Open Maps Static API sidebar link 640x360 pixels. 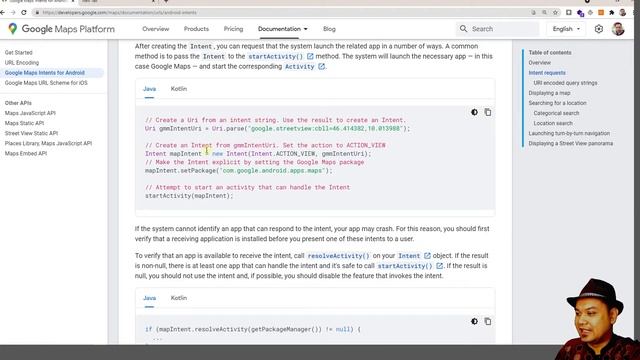pyautogui.click(x=24, y=123)
